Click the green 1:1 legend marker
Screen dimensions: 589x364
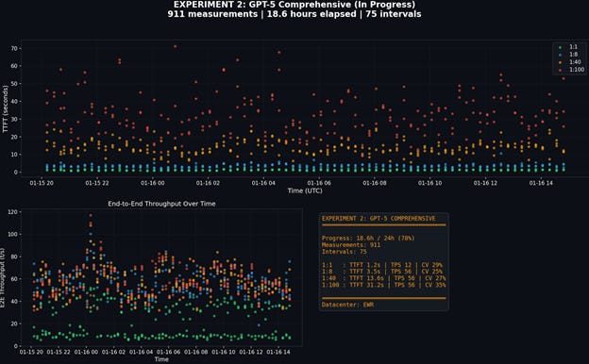coord(560,47)
